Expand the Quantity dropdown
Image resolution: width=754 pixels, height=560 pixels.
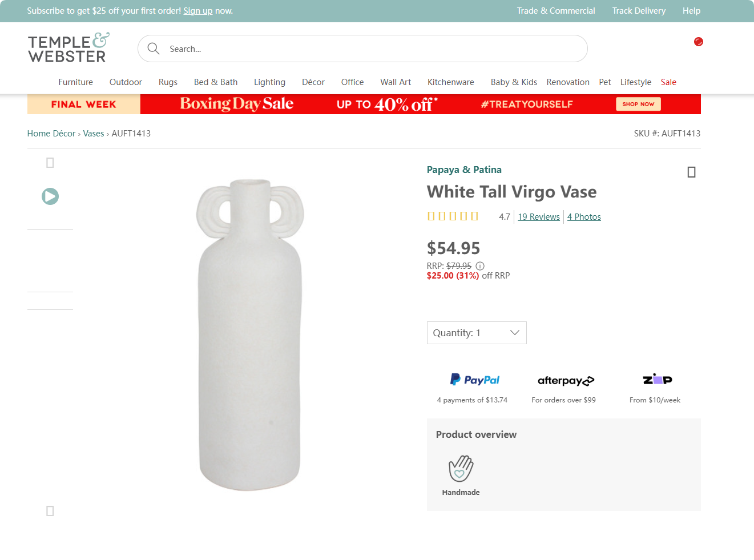tap(477, 333)
